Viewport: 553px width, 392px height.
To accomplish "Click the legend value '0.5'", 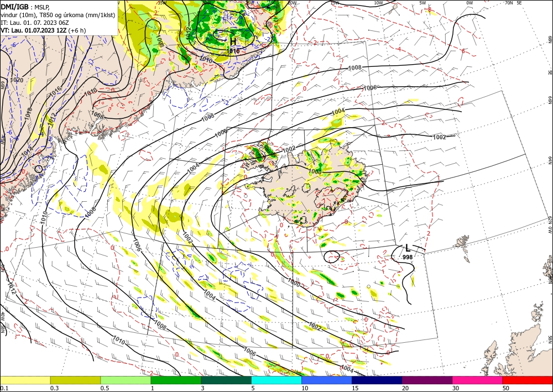I will point(105,388).
